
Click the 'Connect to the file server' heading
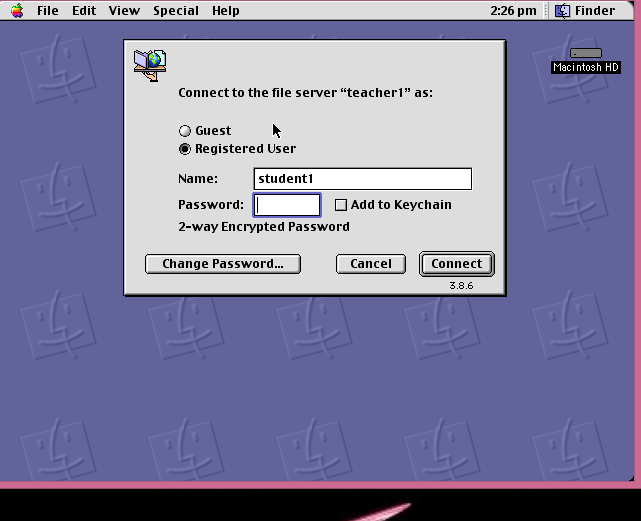305,93
